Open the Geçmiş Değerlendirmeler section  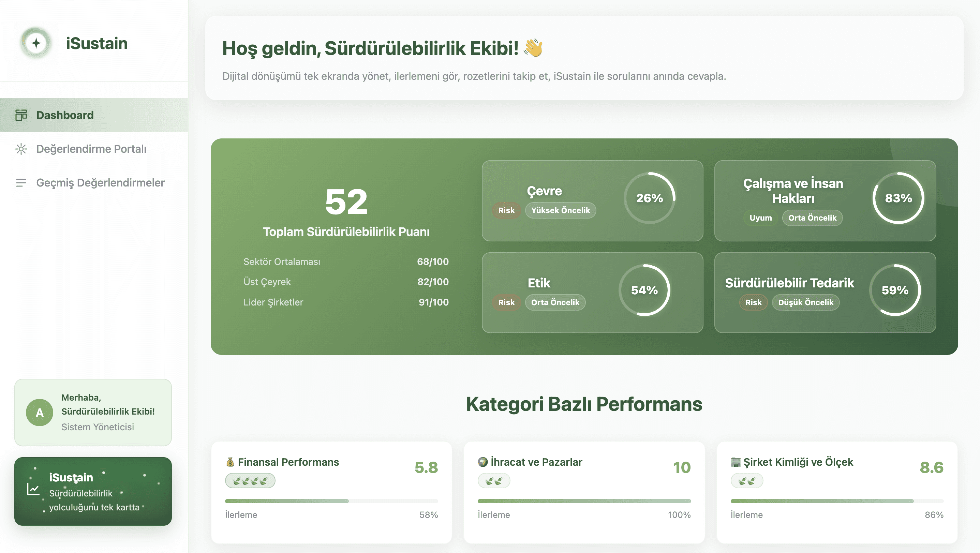pos(100,182)
